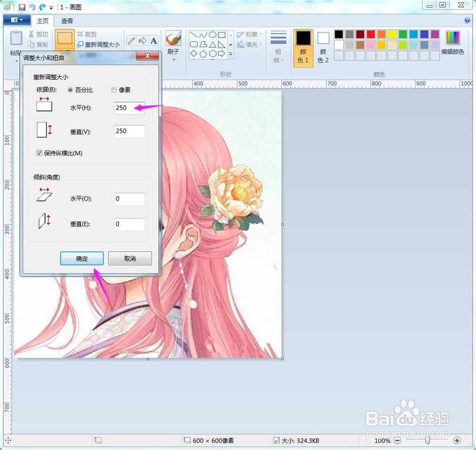
Task: Toggle Maintain aspect ratio checkbox
Action: pos(39,153)
